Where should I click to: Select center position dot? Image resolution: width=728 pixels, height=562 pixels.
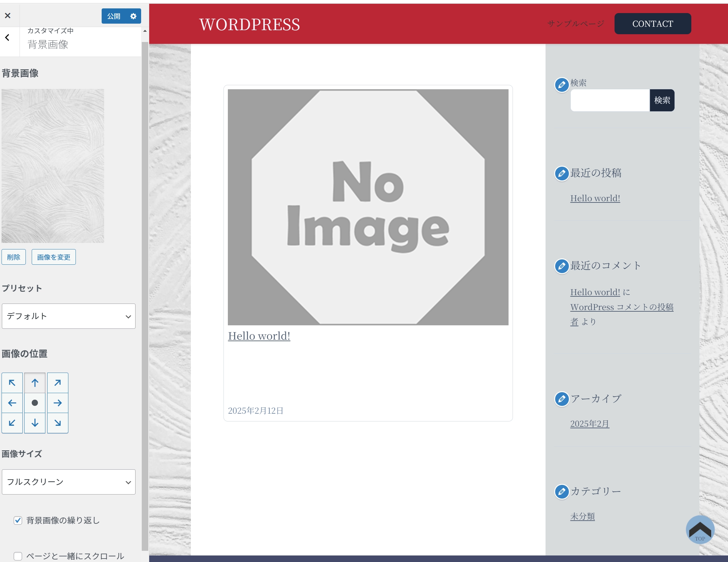[35, 403]
